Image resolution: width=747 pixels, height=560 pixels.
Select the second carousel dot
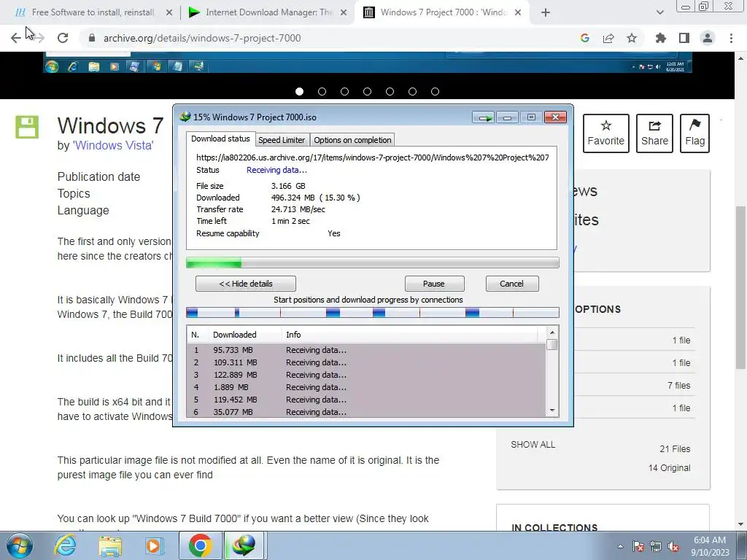point(322,91)
